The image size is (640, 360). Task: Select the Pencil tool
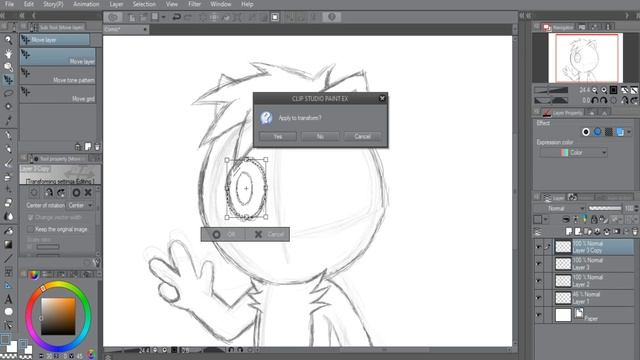(x=8, y=149)
